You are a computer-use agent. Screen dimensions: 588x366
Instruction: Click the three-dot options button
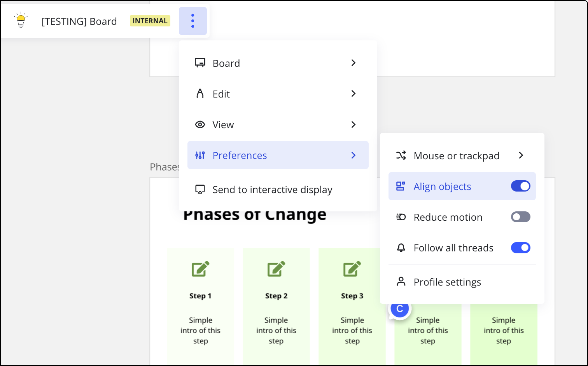pos(193,21)
